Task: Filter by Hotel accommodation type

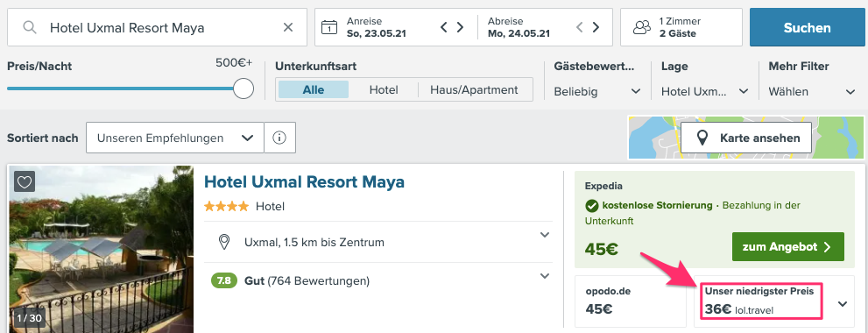Action: pos(384,89)
